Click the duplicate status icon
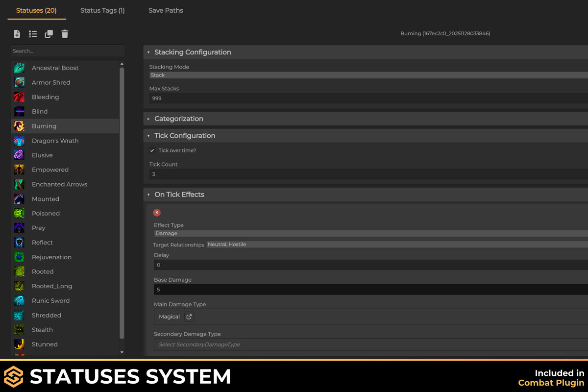The width and height of the screenshot is (588, 392). (49, 34)
